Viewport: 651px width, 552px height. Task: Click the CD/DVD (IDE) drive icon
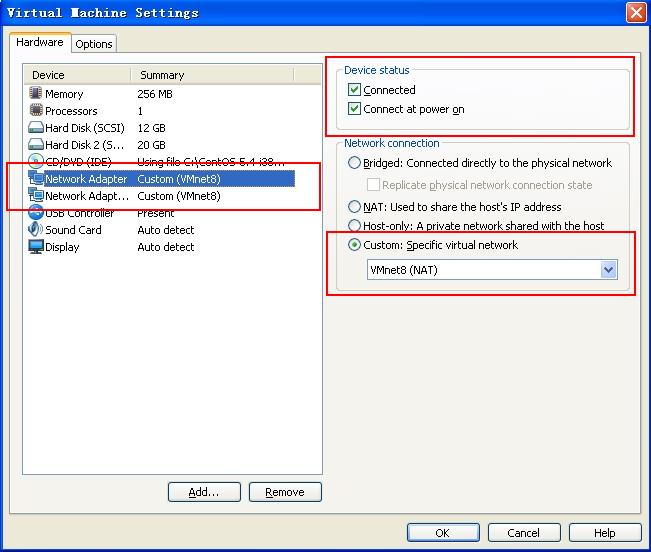click(36, 162)
